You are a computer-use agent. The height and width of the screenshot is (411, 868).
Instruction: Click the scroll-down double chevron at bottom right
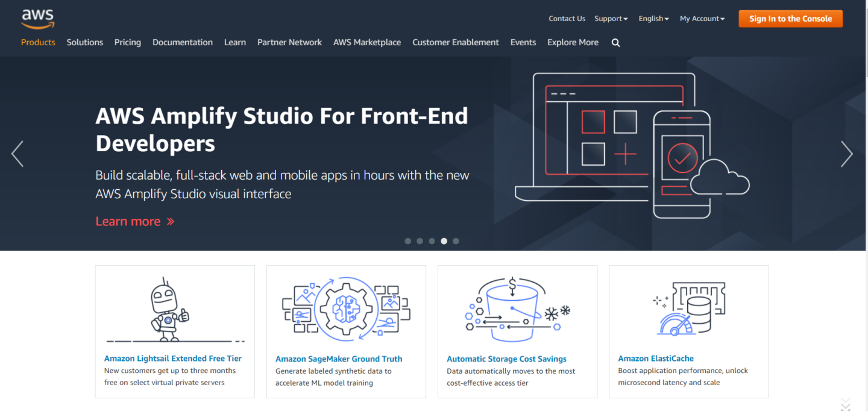point(845,404)
